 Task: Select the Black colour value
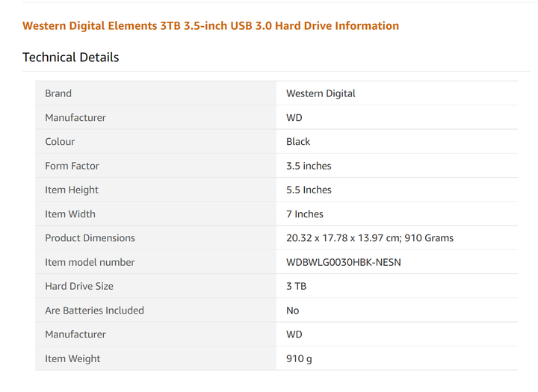point(298,142)
